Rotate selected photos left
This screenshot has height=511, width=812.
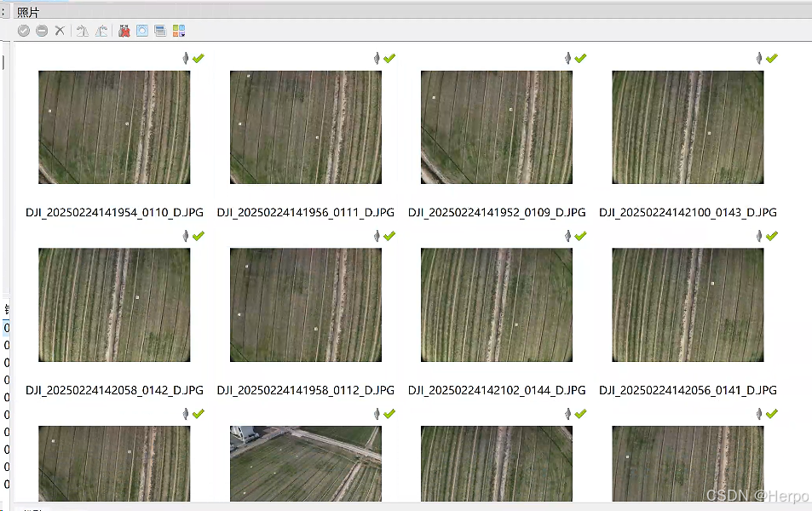click(83, 31)
